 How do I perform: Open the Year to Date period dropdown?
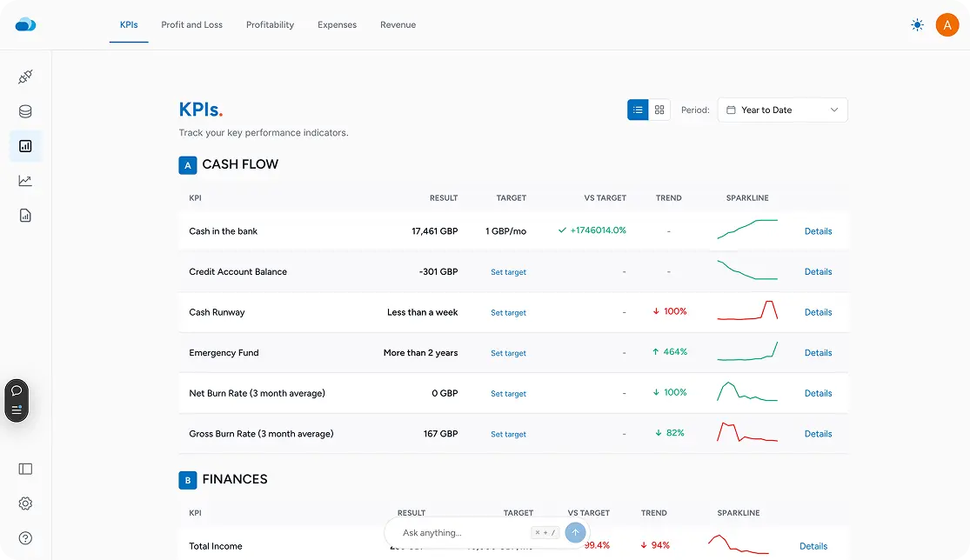781,110
